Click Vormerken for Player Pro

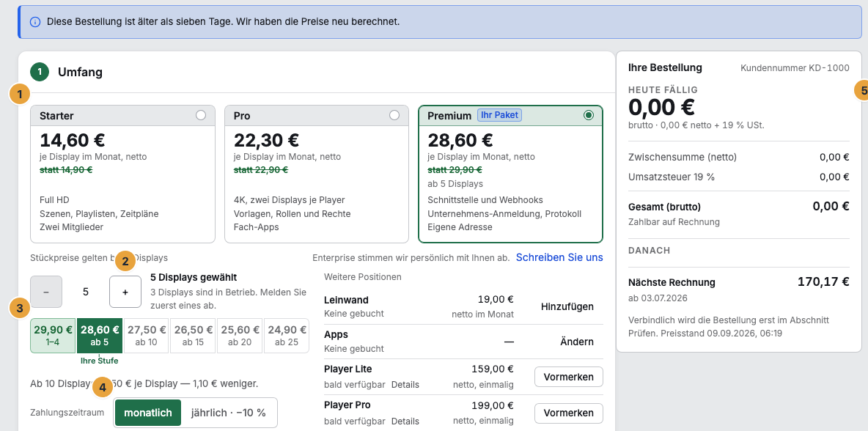pos(568,413)
